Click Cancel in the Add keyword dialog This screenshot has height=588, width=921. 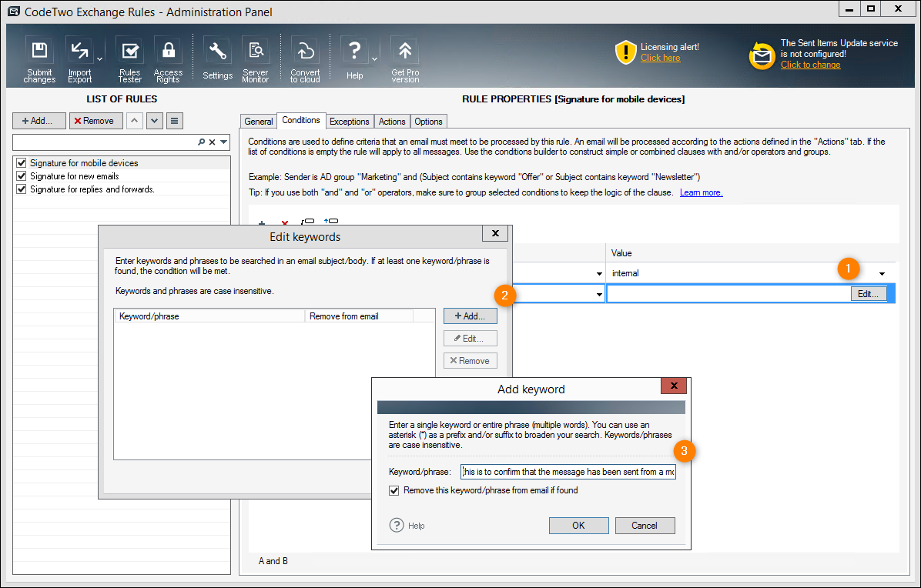pos(645,525)
